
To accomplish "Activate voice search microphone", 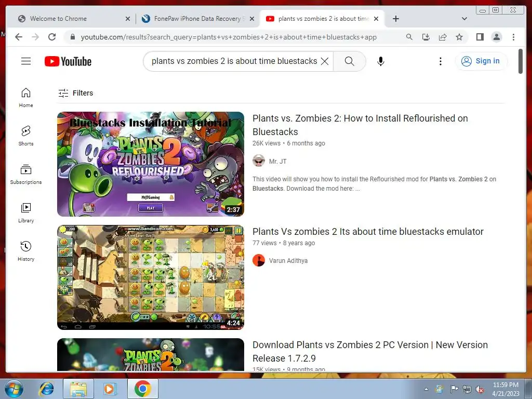I will point(381,61).
